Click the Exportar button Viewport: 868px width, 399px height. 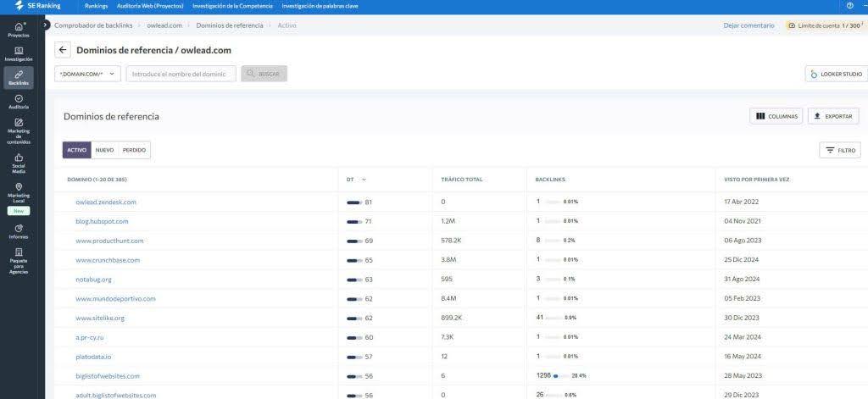833,116
